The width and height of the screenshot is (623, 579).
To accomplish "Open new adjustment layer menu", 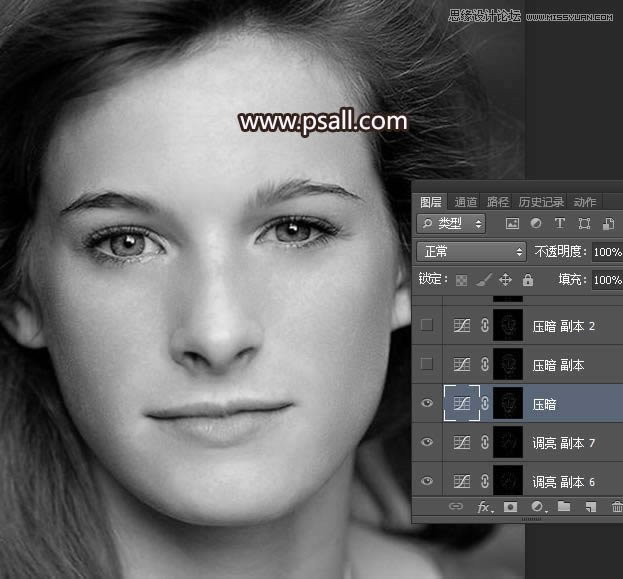I will 537,508.
